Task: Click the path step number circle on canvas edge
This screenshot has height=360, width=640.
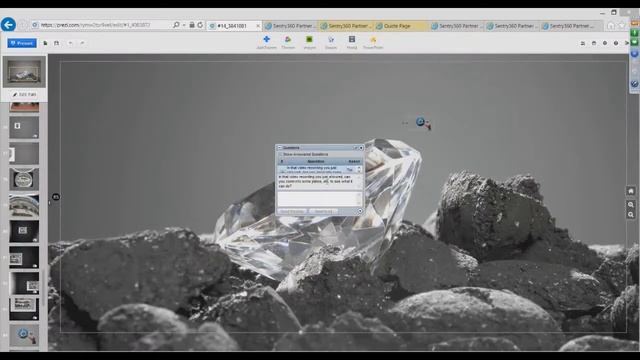Action: [x=56, y=197]
